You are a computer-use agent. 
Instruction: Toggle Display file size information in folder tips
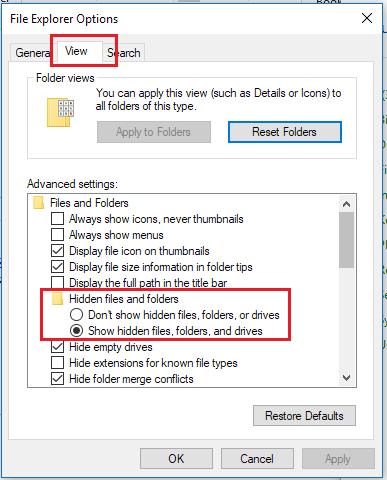click(57, 267)
